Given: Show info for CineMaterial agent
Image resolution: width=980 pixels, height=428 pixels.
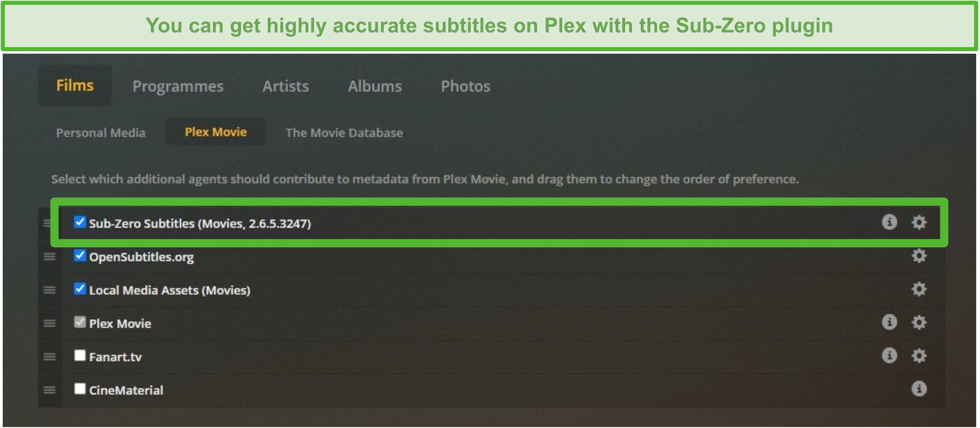Looking at the screenshot, I should (919, 389).
